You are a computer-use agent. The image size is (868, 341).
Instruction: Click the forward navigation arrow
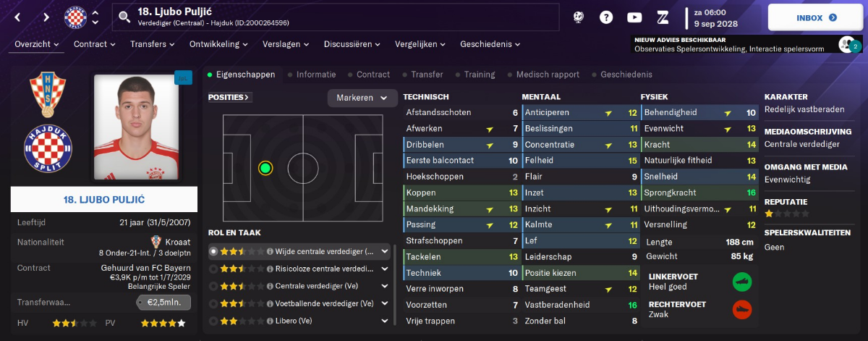[x=46, y=17]
